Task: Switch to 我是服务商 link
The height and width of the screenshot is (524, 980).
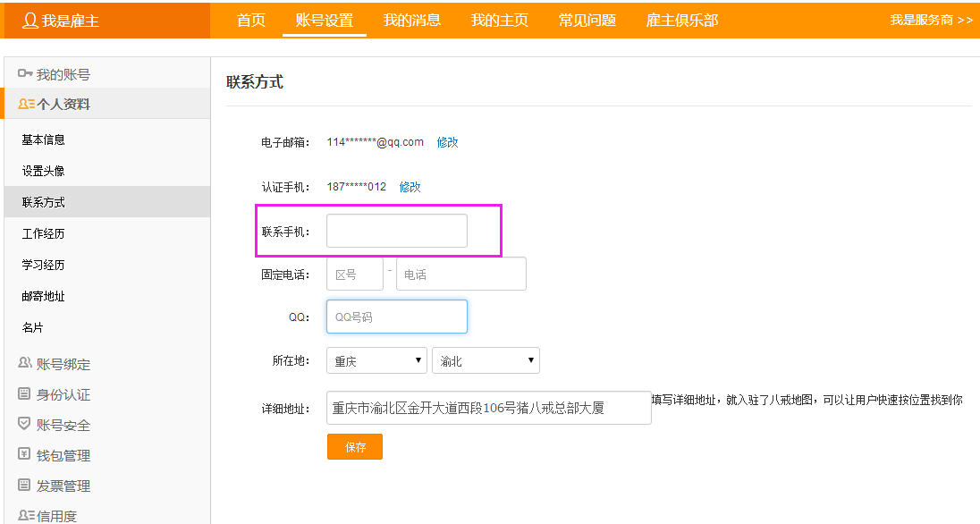Action: point(932,20)
